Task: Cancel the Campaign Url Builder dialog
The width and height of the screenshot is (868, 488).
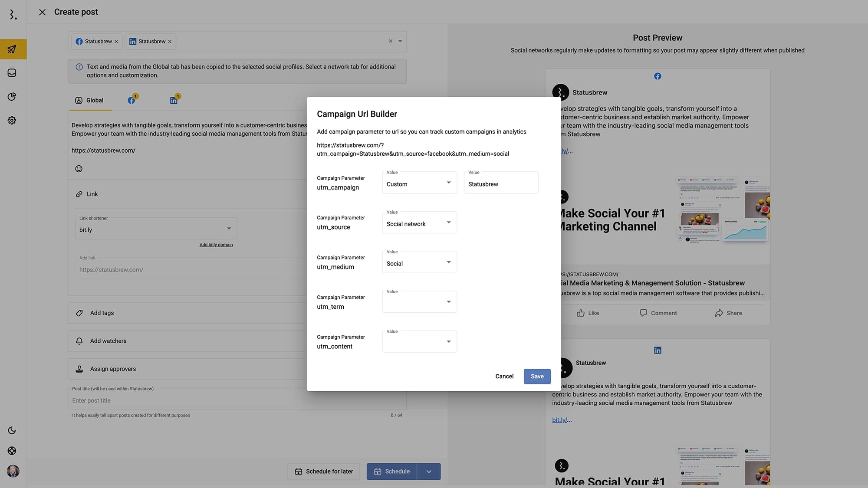Action: tap(504, 377)
